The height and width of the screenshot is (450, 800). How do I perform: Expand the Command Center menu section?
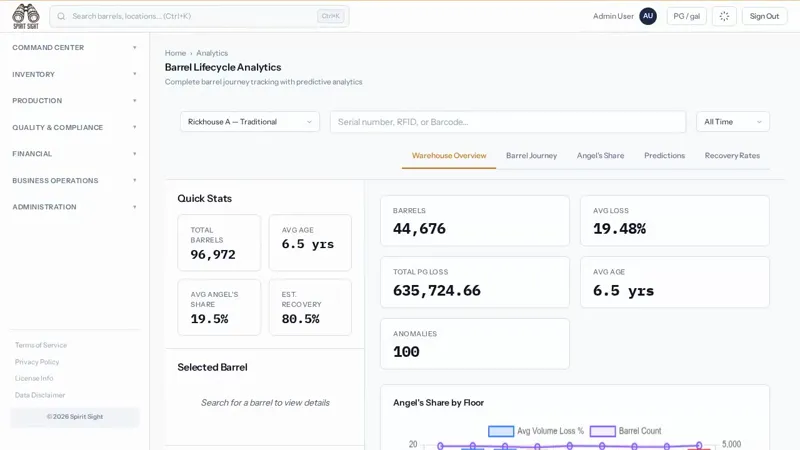click(x=74, y=47)
